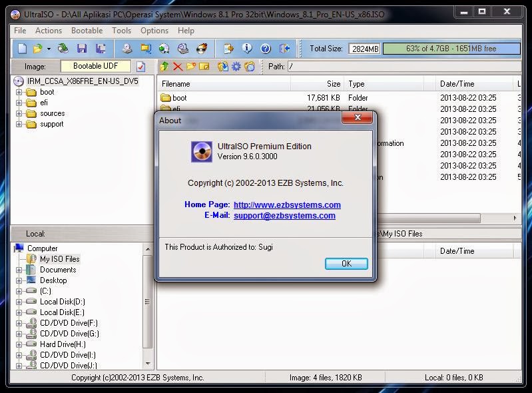Click the UltraISO disc logo in About dialog

click(202, 152)
